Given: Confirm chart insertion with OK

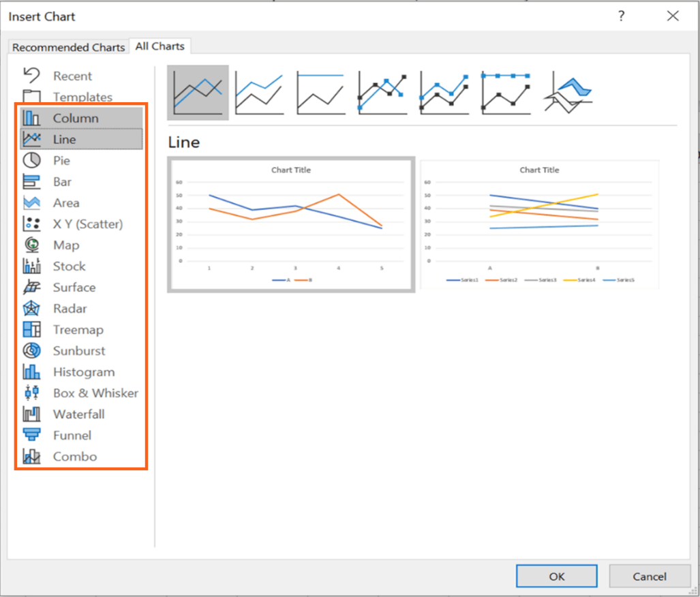Looking at the screenshot, I should coord(556,576).
